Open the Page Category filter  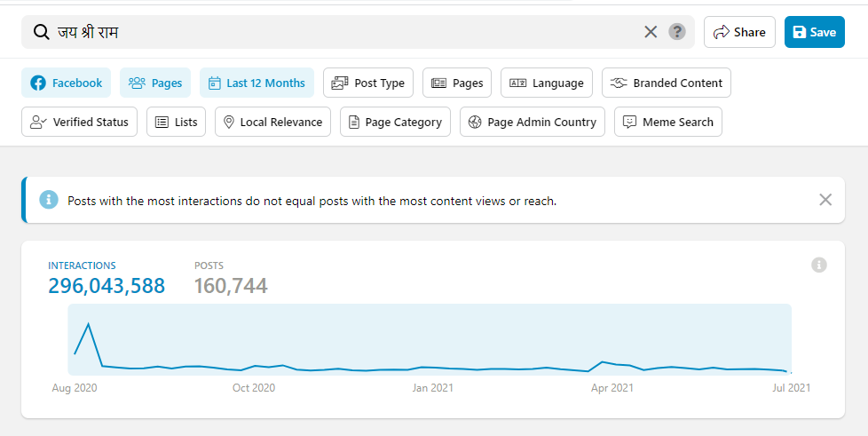[395, 122]
